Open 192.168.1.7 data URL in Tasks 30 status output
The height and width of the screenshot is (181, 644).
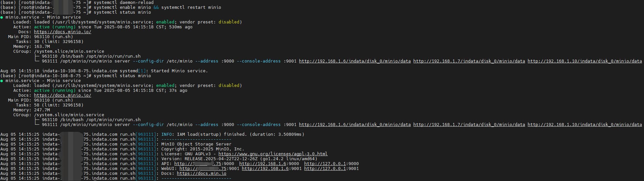coord(469,61)
